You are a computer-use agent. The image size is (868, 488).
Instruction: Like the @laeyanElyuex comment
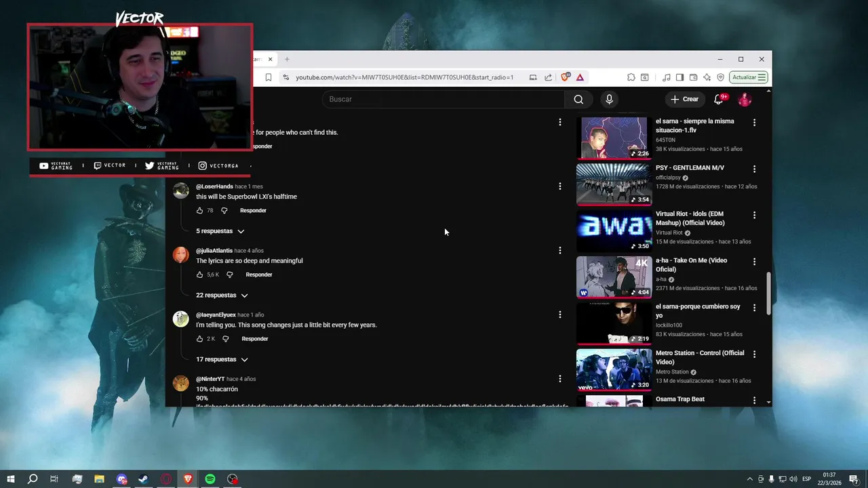pos(199,339)
